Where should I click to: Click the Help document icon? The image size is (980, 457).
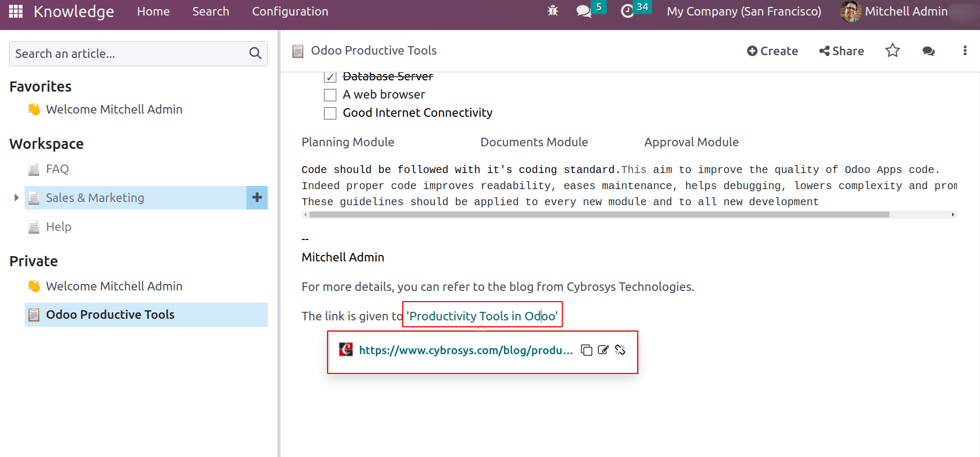pyautogui.click(x=34, y=227)
